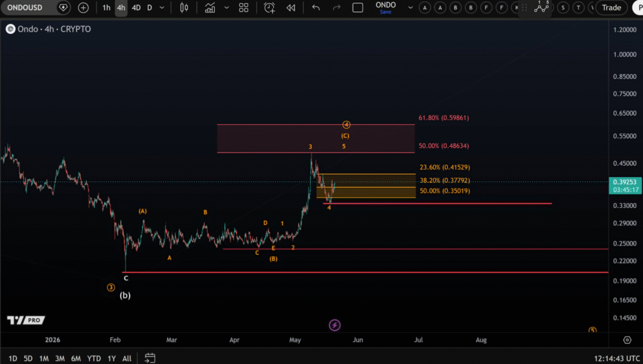Image resolution: width=643 pixels, height=364 pixels.
Task: Open the candlestick chart type selector
Action: click(184, 8)
